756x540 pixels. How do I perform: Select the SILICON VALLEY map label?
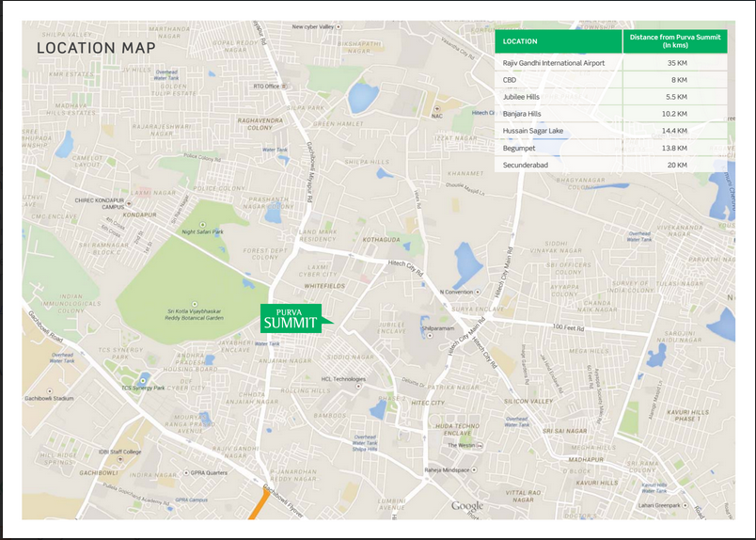528,402
